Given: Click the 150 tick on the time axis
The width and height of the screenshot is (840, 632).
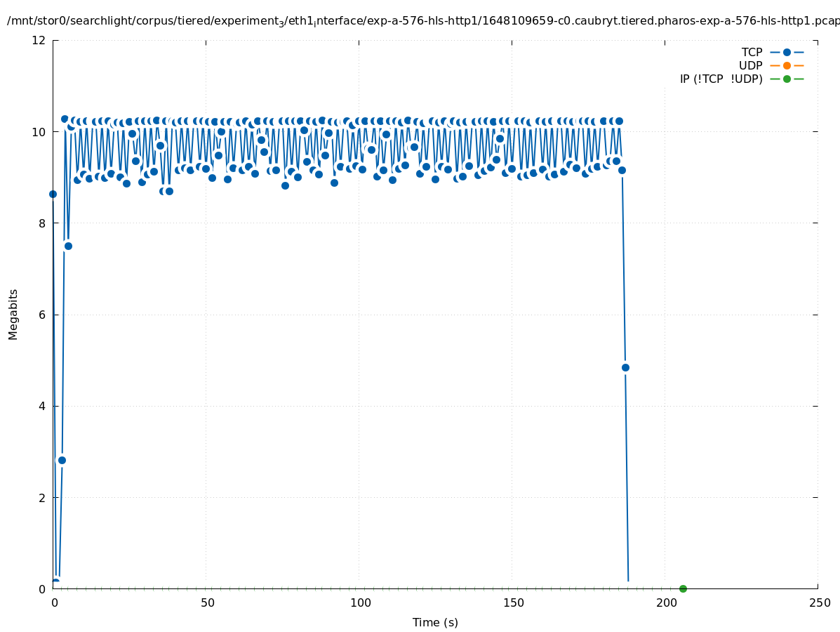Looking at the screenshot, I should click(512, 603).
